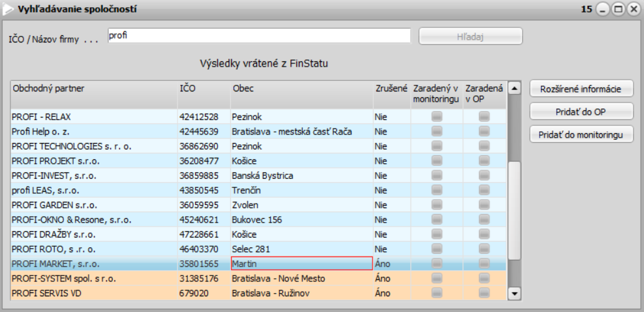
Task: Toggle OP checkbox for PROFI-SYSTEM spol. s r.o.
Action: click(484, 279)
